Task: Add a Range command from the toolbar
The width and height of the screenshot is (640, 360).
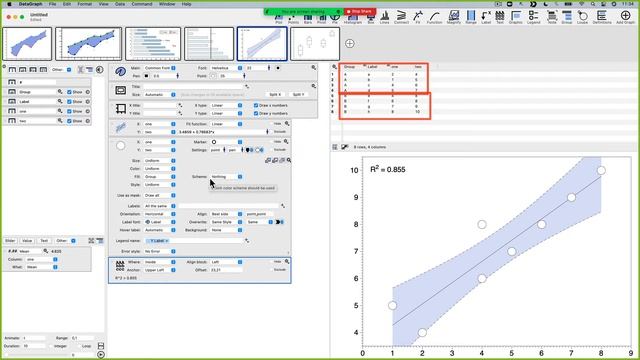Action: 471,17
